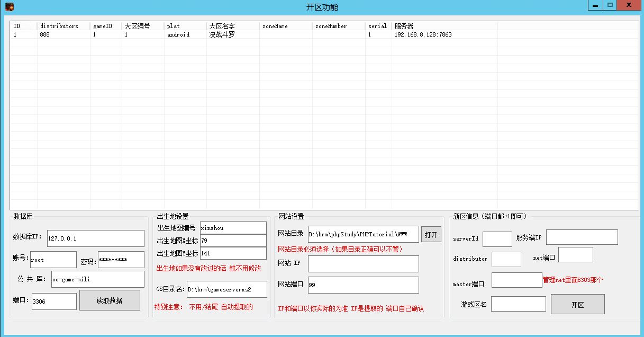
Task: Select the 数据库IP input field
Action: click(x=95, y=238)
